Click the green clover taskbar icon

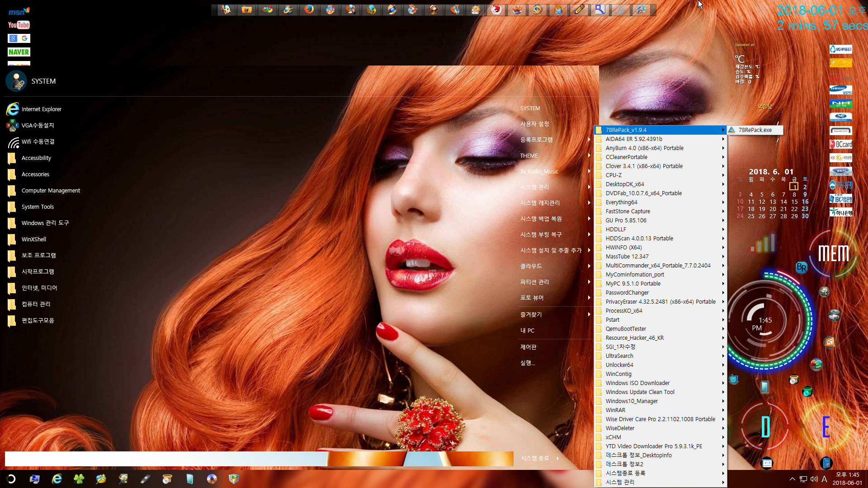[x=79, y=479]
